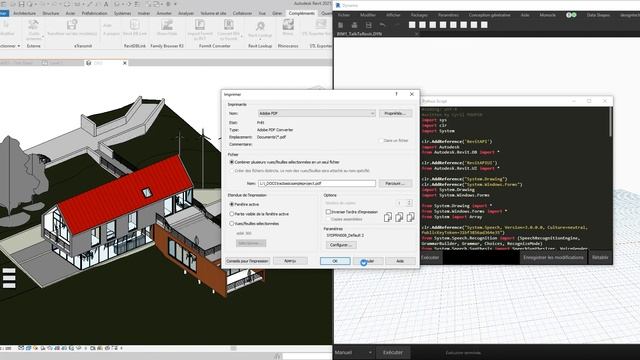The image size is (640, 360).
Task: Click save icon in Dynamo toolbar
Action: pyautogui.click(x=368, y=25)
